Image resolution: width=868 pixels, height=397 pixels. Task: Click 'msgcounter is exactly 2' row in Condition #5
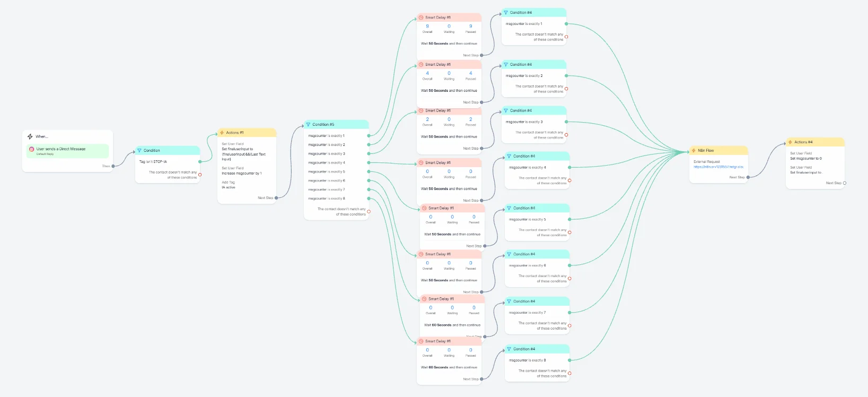327,145
